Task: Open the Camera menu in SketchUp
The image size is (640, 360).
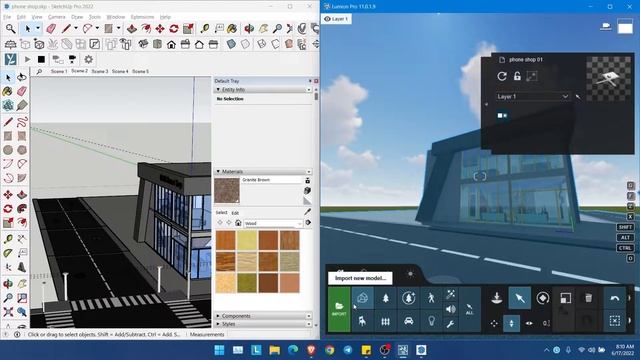Action: (x=56, y=17)
